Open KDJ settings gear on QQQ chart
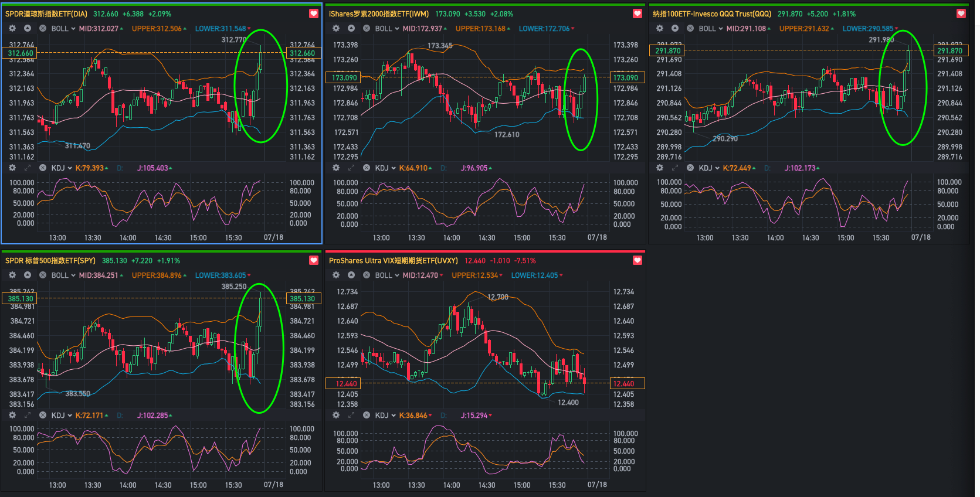The height and width of the screenshot is (497, 980). click(x=660, y=168)
